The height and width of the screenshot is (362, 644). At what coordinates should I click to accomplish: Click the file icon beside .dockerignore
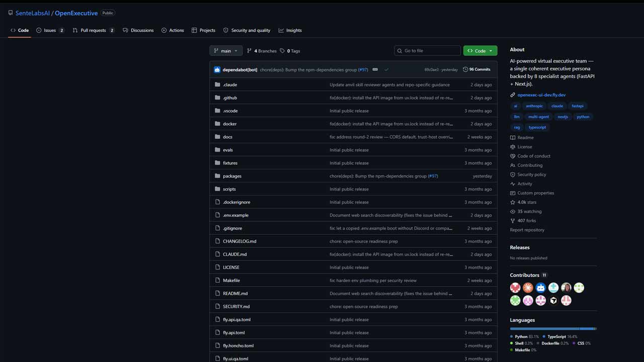point(217,202)
